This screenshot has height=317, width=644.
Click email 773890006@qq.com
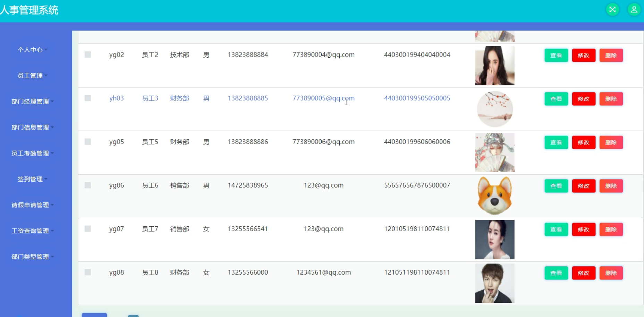tap(323, 142)
